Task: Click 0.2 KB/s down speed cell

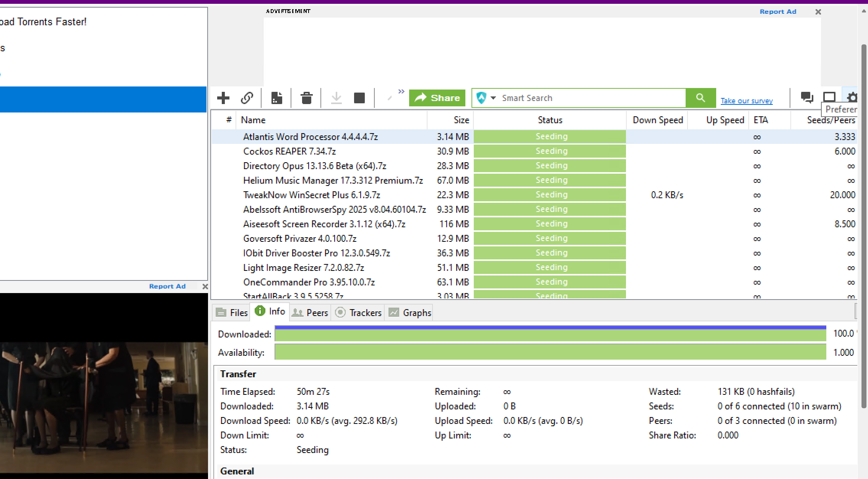Action: click(667, 195)
